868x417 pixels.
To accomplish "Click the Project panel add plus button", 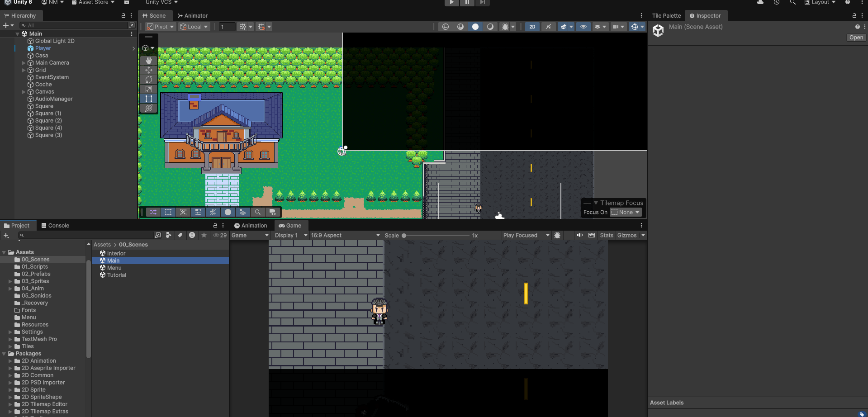I will pyautogui.click(x=6, y=235).
